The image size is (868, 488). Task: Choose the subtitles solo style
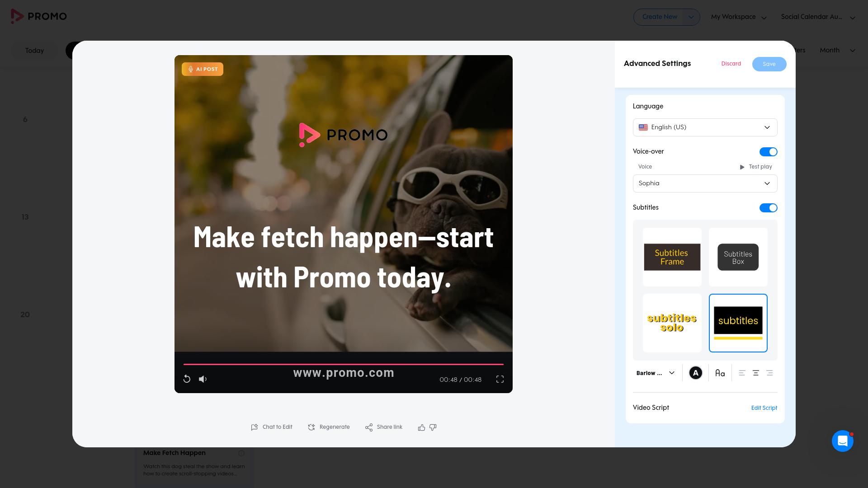672,323
